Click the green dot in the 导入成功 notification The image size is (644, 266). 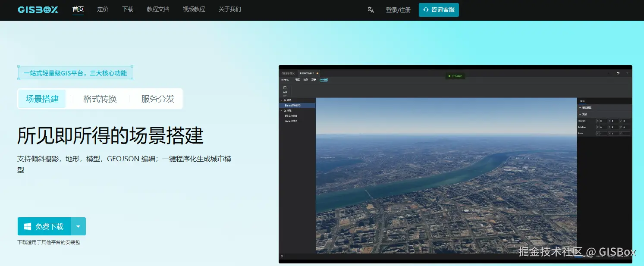[449, 75]
